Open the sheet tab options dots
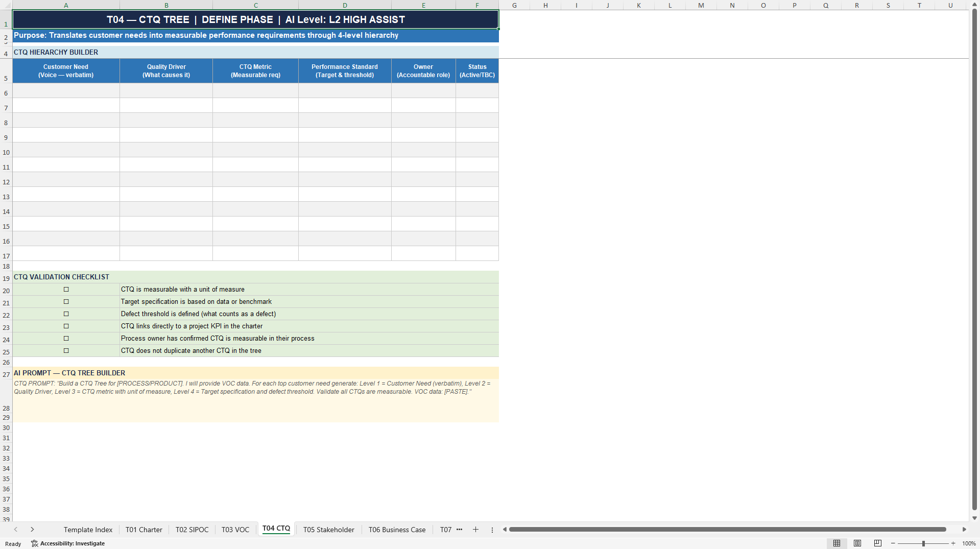The image size is (980, 549). (492, 530)
